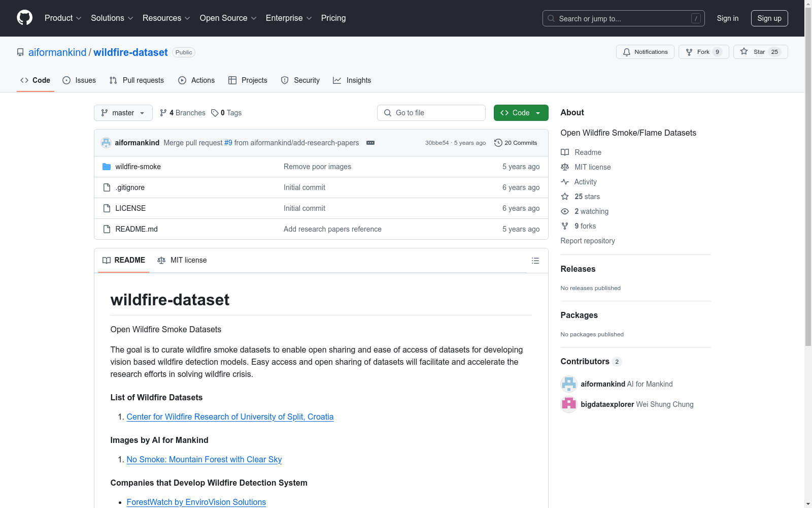Go to the Pricing page
This screenshot has height=508, width=812.
[x=333, y=18]
